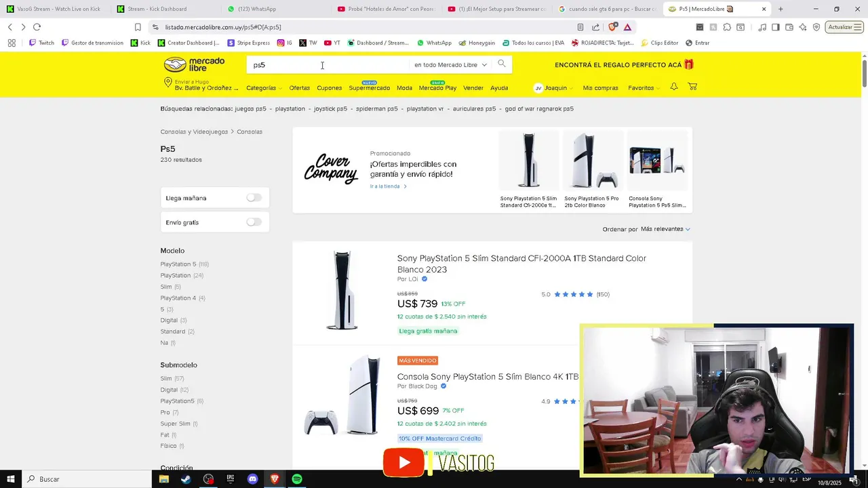
Task: Open Steam from the taskbar
Action: (x=186, y=479)
